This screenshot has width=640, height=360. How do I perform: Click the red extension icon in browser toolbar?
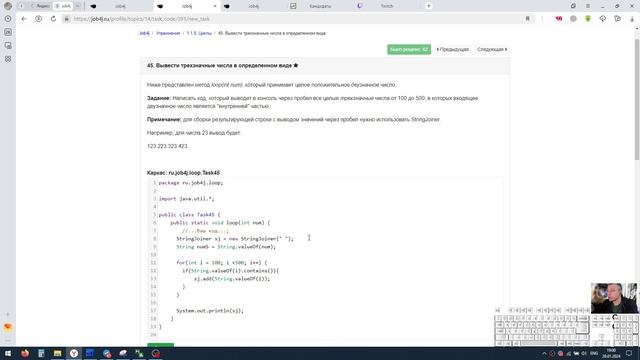coord(558,19)
